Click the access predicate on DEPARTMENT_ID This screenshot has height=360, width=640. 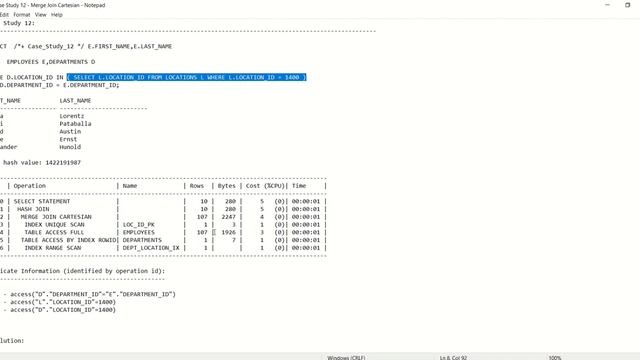pyautogui.click(x=93, y=294)
